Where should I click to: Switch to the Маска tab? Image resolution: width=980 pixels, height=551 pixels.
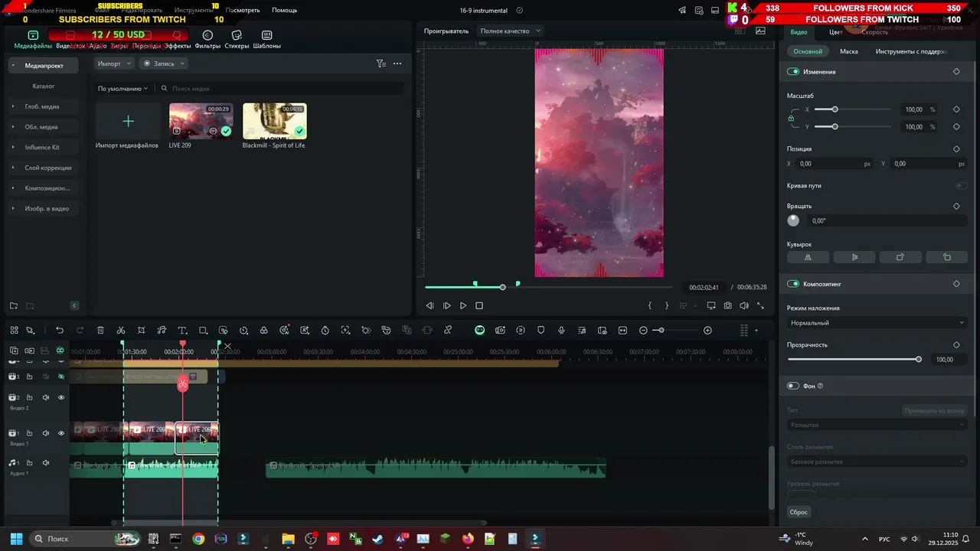click(x=848, y=51)
